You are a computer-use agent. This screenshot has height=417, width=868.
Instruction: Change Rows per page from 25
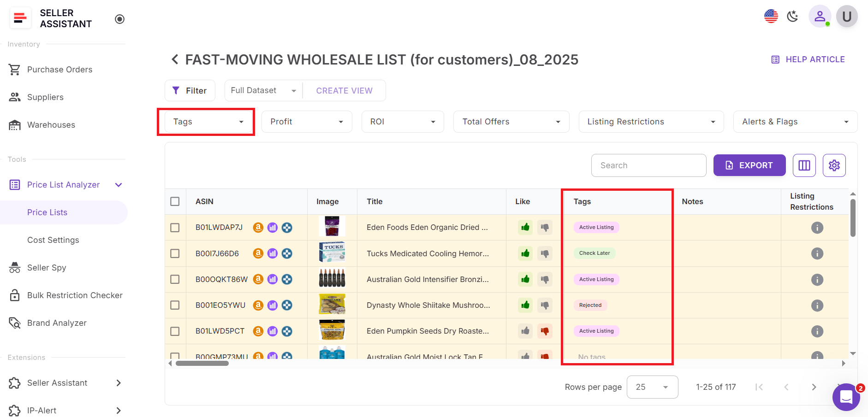click(x=652, y=387)
